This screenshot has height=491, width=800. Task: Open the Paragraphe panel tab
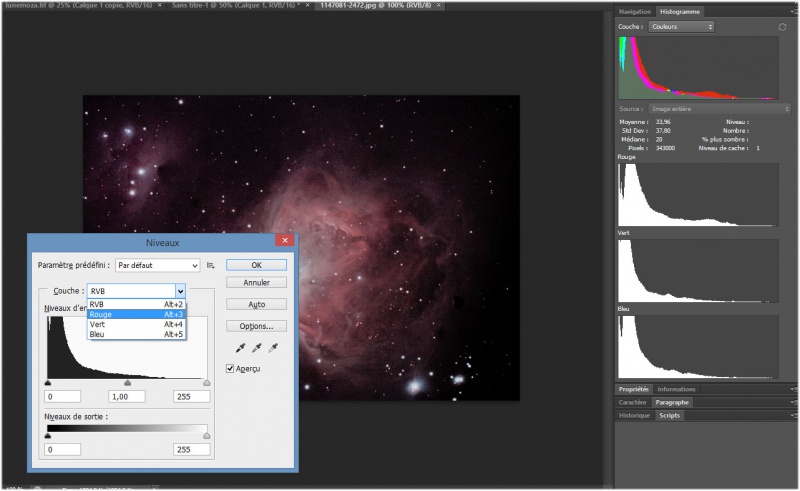point(672,403)
